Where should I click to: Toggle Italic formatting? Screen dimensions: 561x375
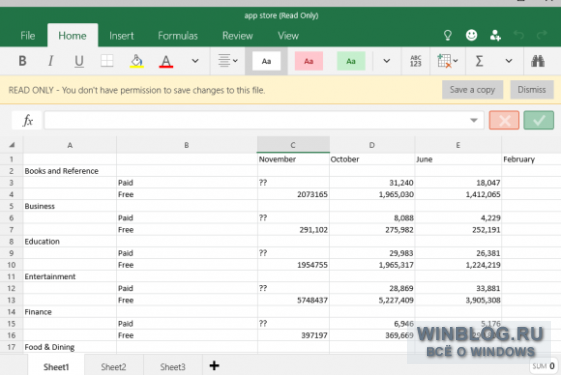coord(50,61)
